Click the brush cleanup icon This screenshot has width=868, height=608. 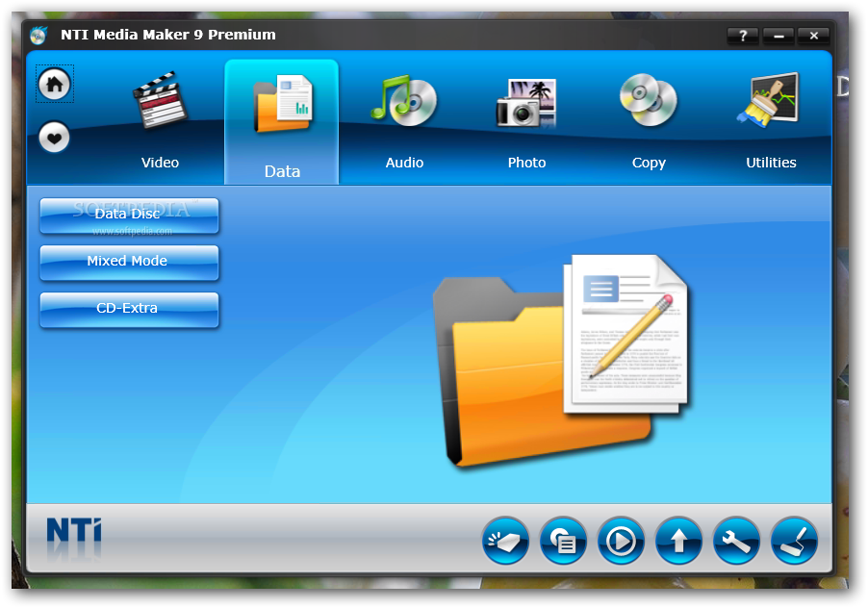(x=794, y=541)
